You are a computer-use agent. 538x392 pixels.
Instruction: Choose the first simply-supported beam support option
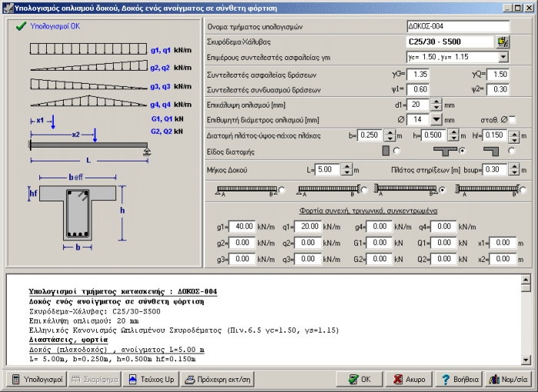click(282, 190)
